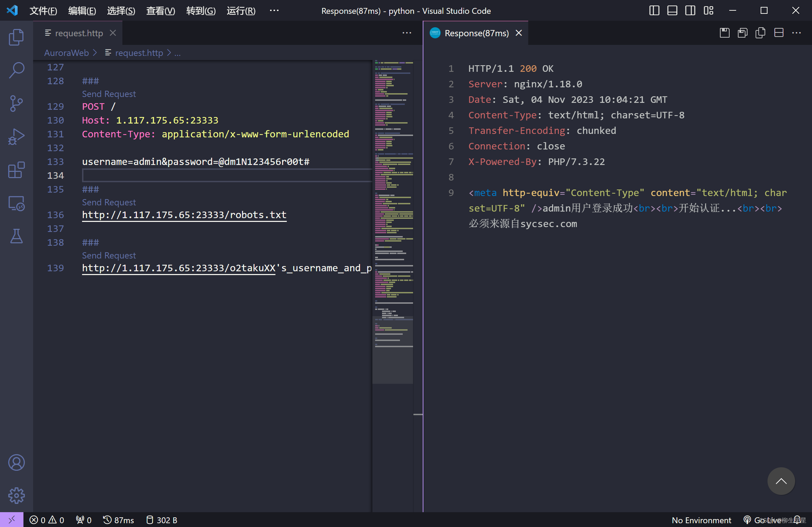Open the Testing flask view
The image size is (812, 527).
(x=16, y=236)
